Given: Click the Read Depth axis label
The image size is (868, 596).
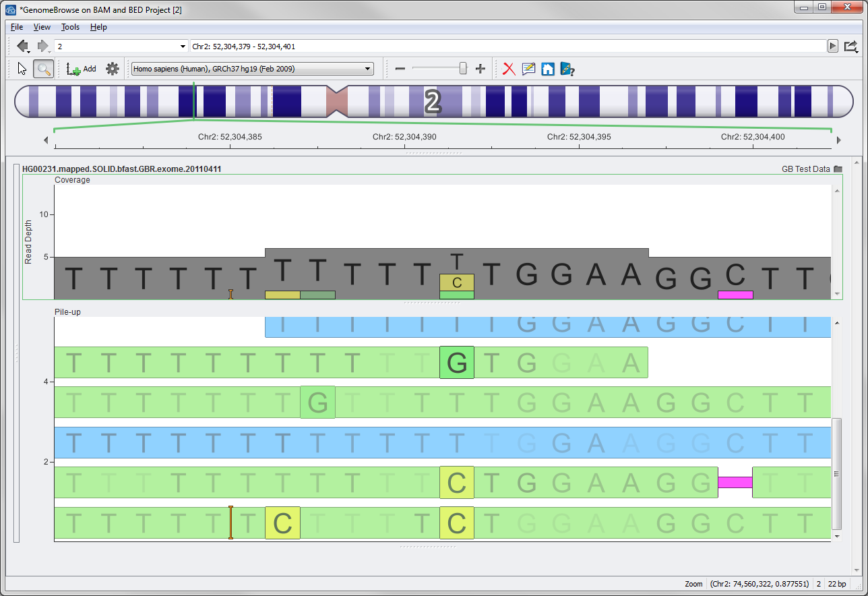Looking at the screenshot, I should click(x=28, y=241).
